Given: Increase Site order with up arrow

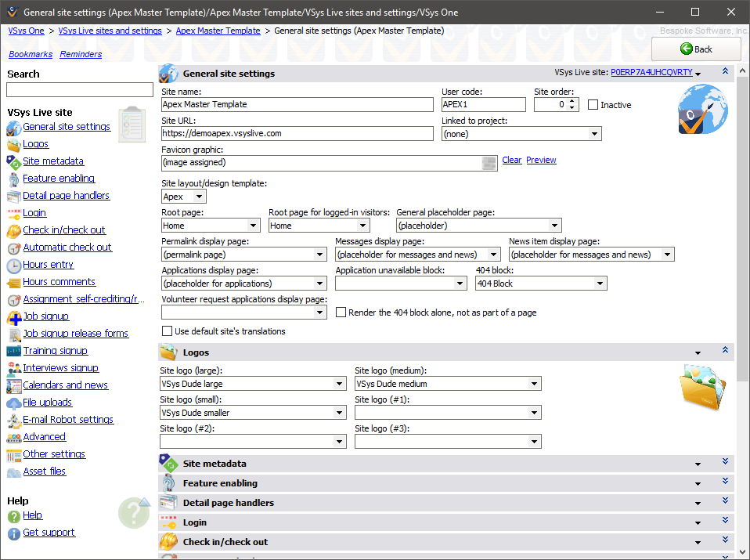Looking at the screenshot, I should tap(573, 101).
